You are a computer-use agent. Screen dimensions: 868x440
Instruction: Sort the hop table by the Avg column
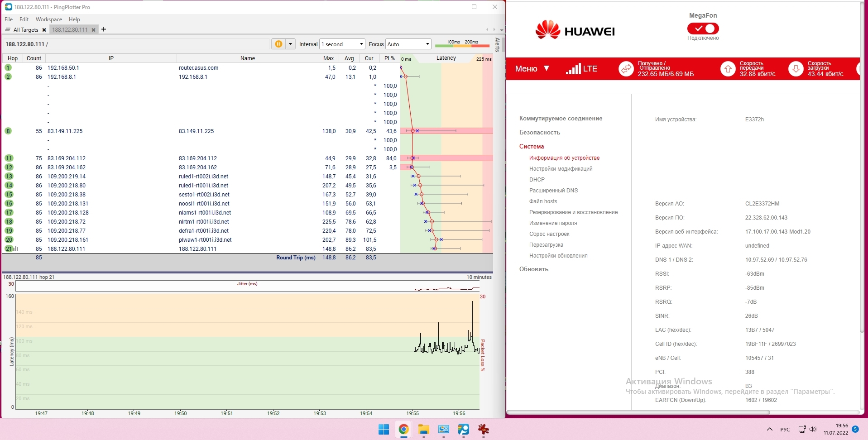349,58
